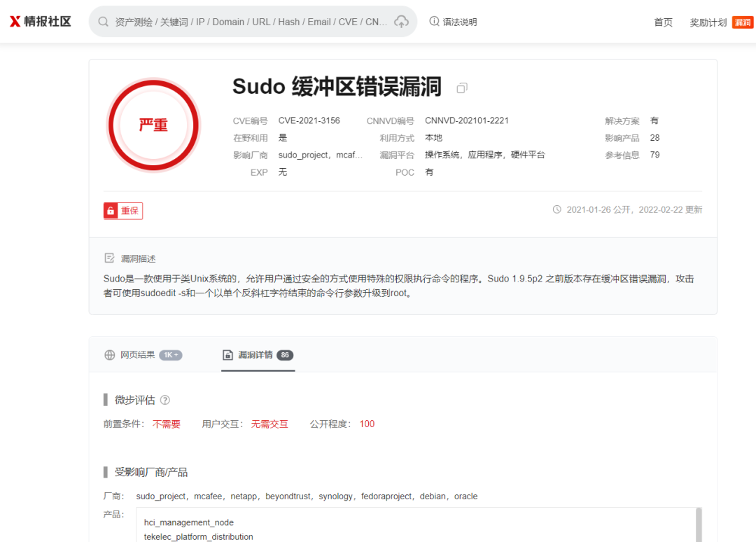Click the question mark beside 微步评估
Screen dimensions: 756x542
[165, 400]
